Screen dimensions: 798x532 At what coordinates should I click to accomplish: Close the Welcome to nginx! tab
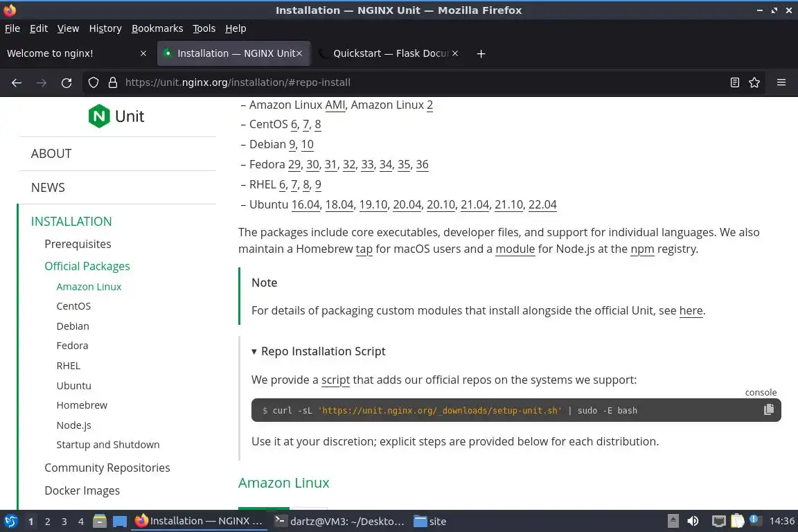(x=143, y=53)
